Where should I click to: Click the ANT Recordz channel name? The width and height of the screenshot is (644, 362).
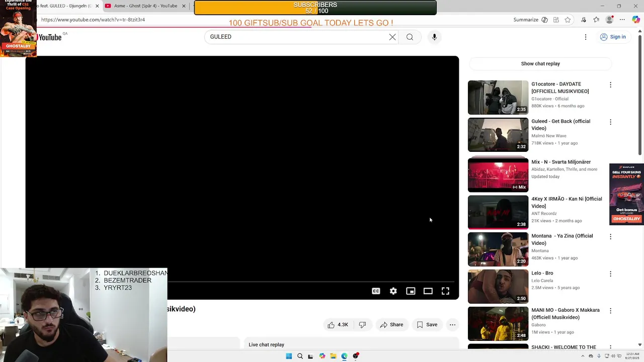[544, 213]
